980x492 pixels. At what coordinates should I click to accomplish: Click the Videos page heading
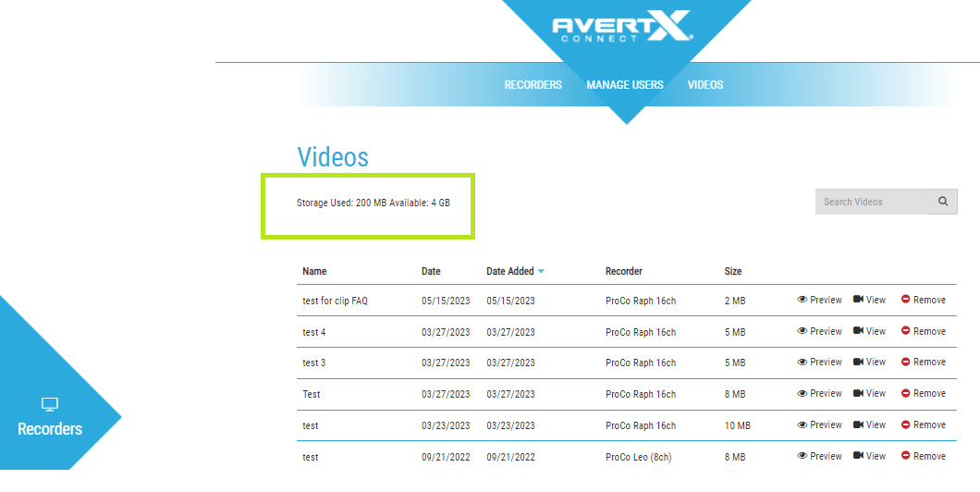click(333, 157)
